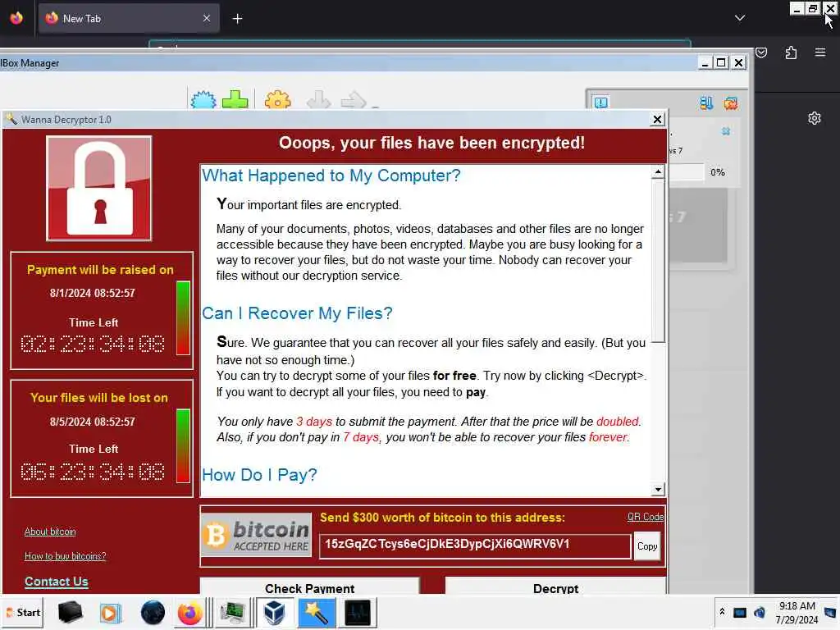The width and height of the screenshot is (840, 630).
Task: Open the orange Settings gear in VirtualBox
Action: pos(277,100)
